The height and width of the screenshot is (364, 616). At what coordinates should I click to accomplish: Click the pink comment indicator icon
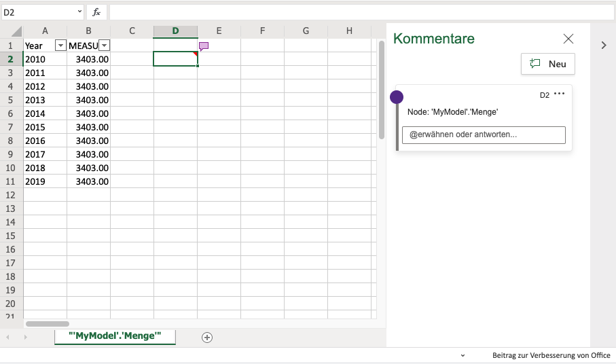204,46
